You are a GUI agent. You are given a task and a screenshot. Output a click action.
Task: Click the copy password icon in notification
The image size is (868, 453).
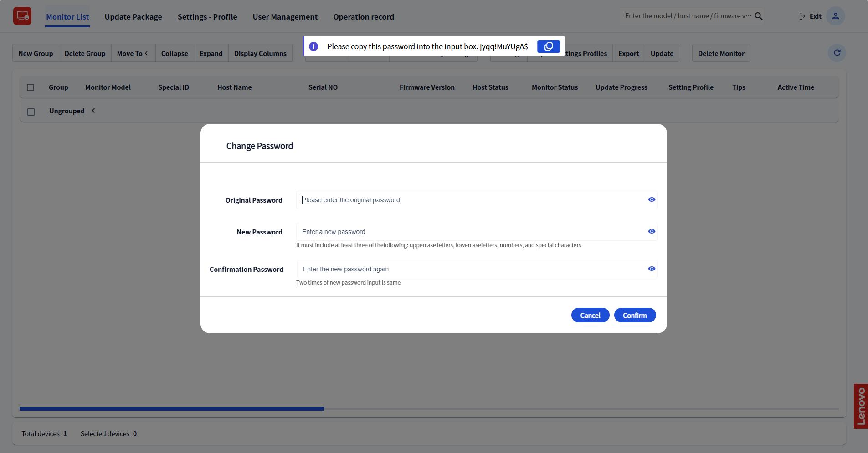(548, 46)
